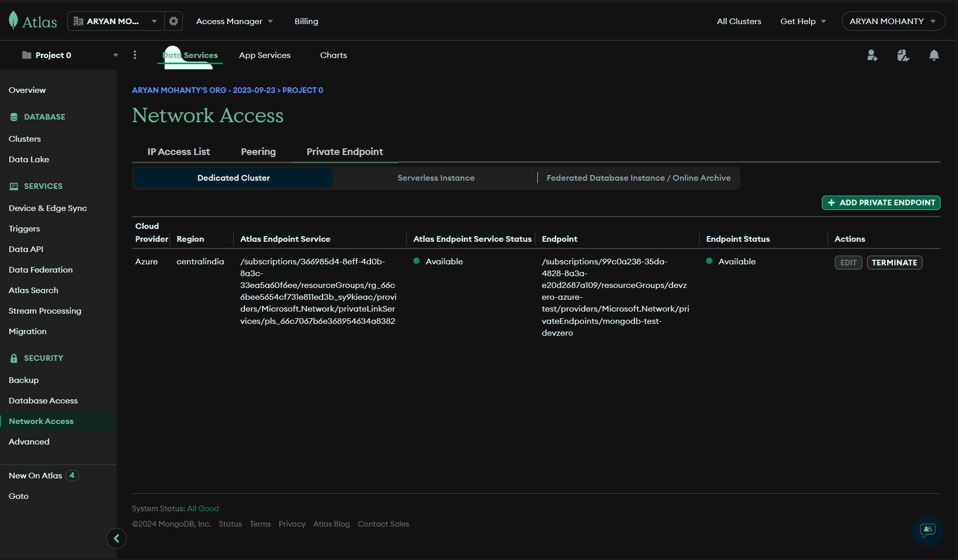This screenshot has height=560, width=958.
Task: Open the Status footer link
Action: pyautogui.click(x=230, y=524)
